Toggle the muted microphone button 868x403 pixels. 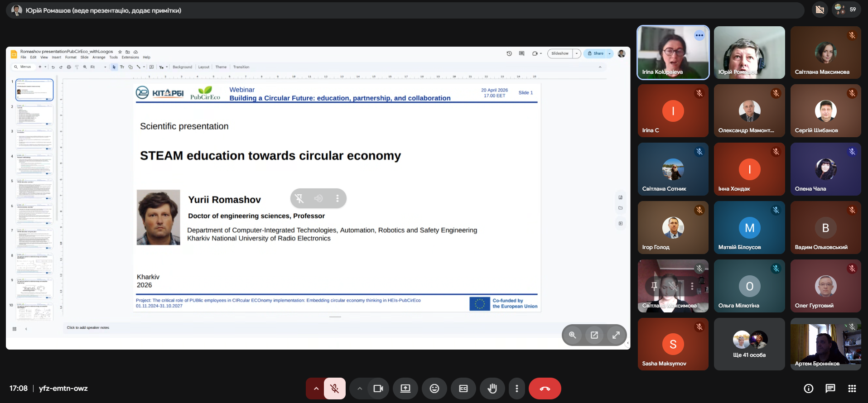[x=335, y=389]
